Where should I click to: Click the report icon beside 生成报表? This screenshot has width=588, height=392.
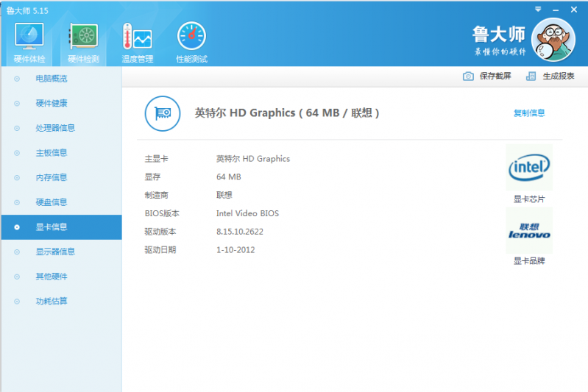(531, 76)
